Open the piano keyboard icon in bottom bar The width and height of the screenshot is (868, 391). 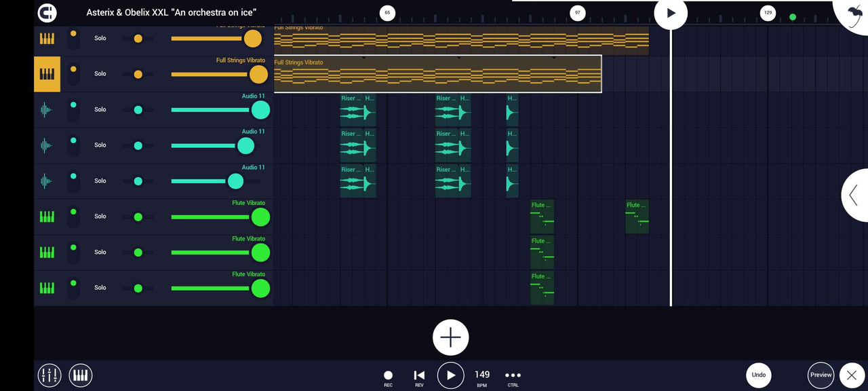(x=81, y=375)
